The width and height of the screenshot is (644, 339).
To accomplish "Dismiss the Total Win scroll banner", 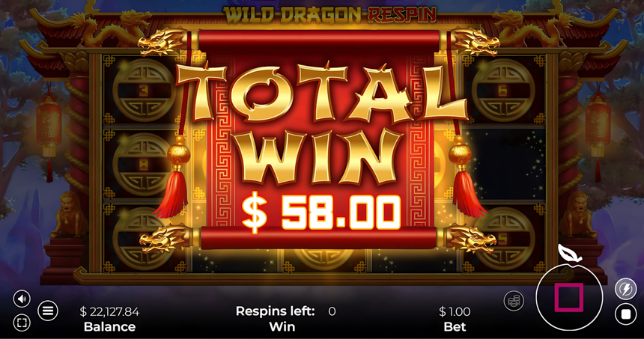I will [319, 139].
